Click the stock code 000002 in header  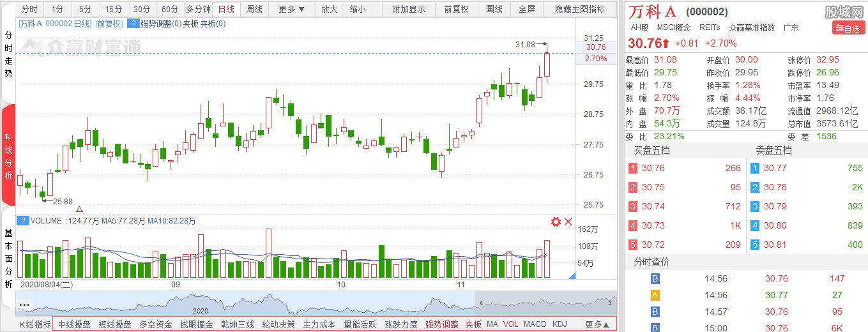706,11
